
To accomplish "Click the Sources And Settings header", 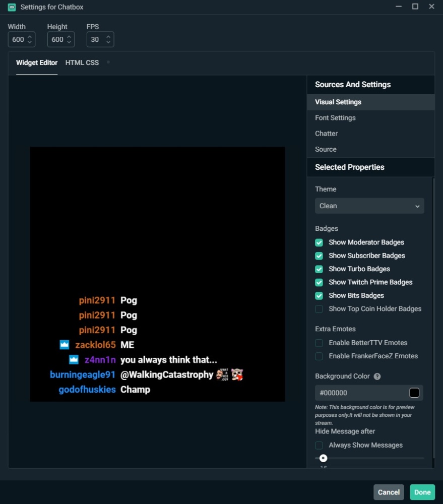I will click(370, 85).
